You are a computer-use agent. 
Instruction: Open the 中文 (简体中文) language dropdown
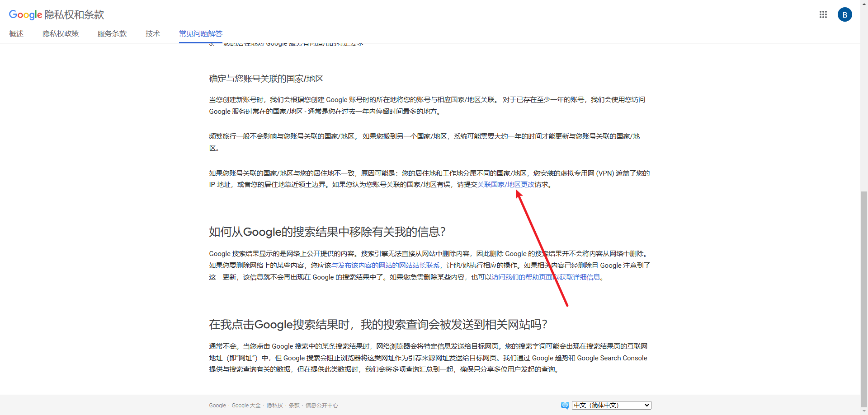pyautogui.click(x=611, y=405)
